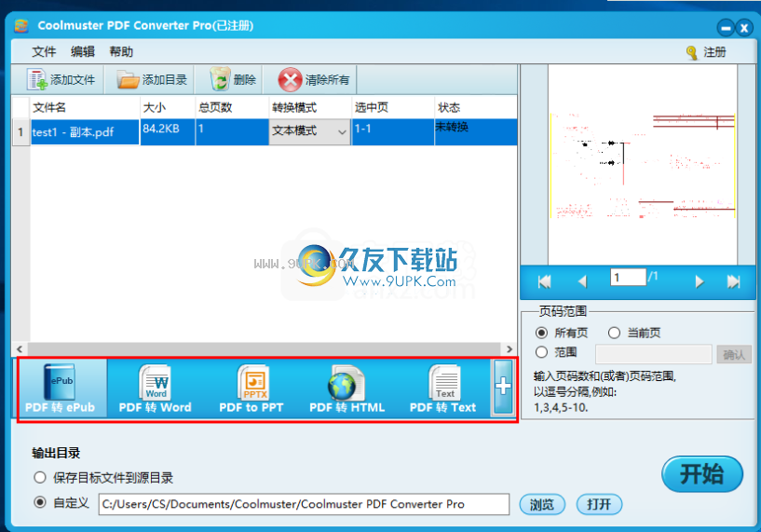
Task: Click the PDF page preview thumbnail
Action: (x=643, y=165)
